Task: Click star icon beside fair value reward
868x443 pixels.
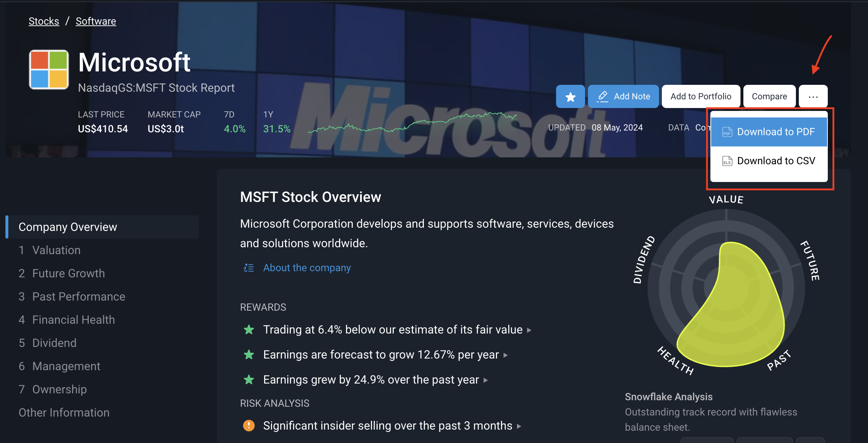Action: click(249, 330)
